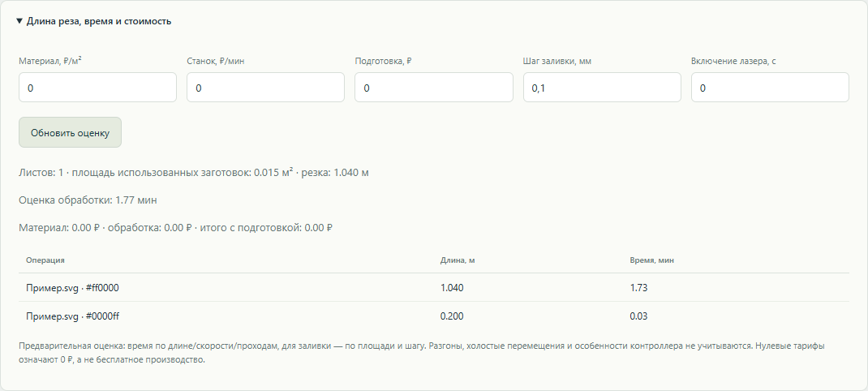
Task: Select the 'Пример.svg · #ff0000' row
Action: click(434, 288)
